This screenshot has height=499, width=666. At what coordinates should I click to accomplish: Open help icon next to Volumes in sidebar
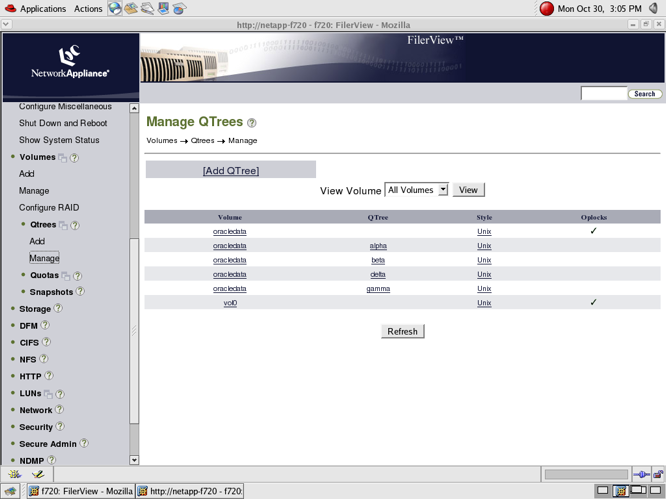[x=74, y=158]
